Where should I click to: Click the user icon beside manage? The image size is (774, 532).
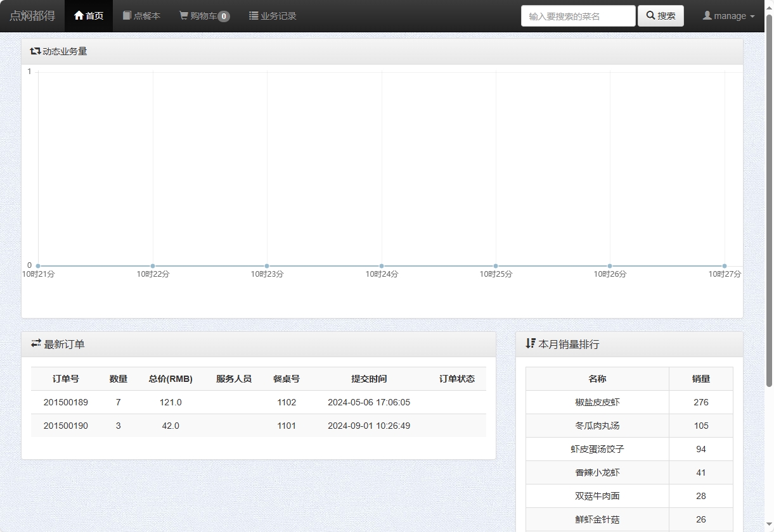(x=707, y=16)
